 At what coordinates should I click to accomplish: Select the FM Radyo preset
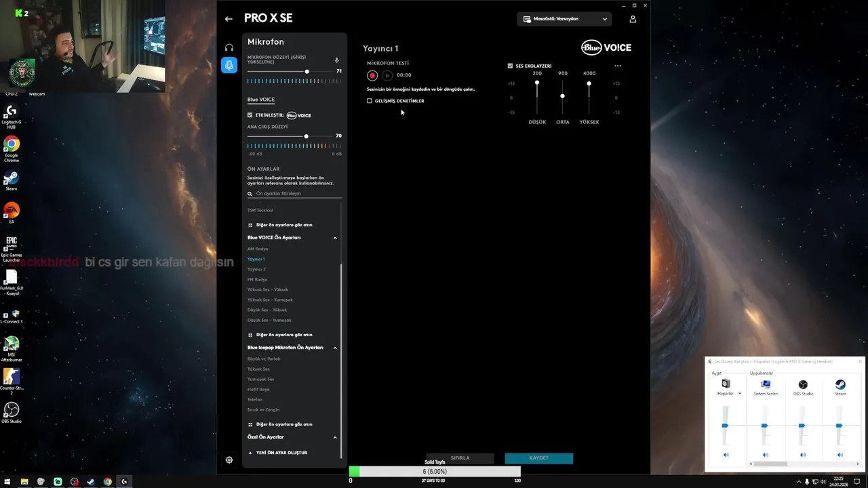click(257, 279)
